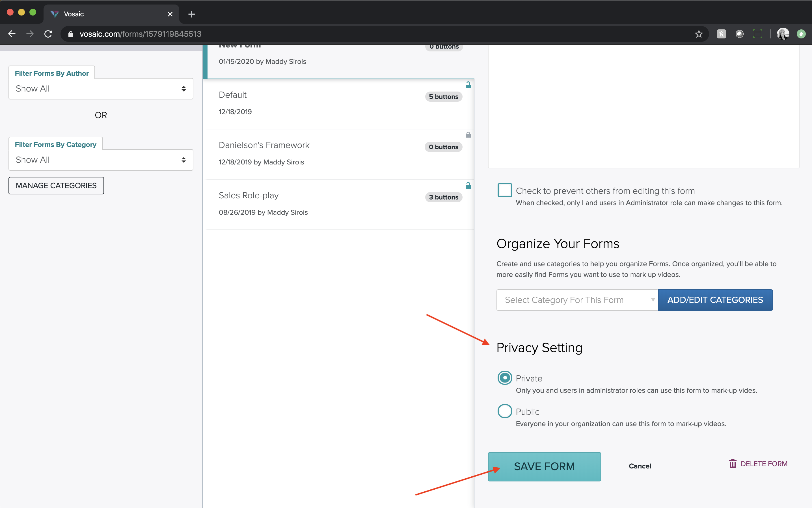Open the Filter Forms By Category dropdown
Image resolution: width=812 pixels, height=508 pixels.
pos(101,160)
